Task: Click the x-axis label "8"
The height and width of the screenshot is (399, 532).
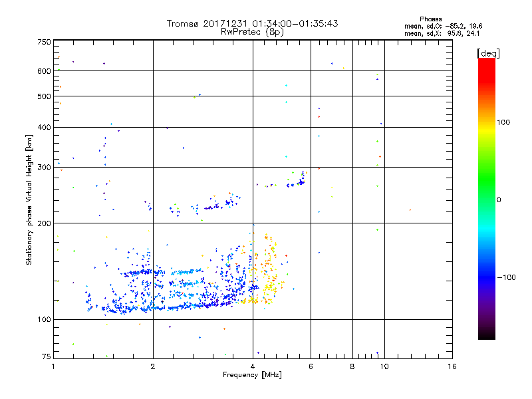Action: tap(352, 366)
